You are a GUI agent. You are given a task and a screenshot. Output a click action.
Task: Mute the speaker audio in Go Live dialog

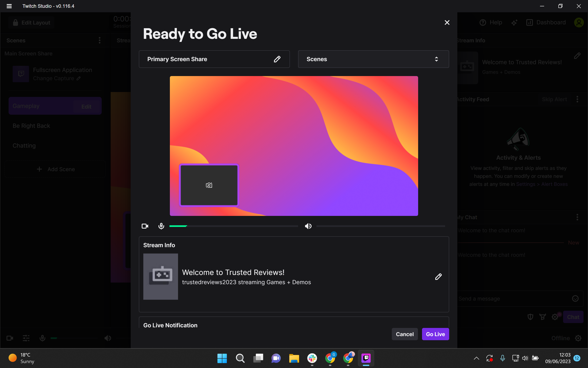click(308, 226)
